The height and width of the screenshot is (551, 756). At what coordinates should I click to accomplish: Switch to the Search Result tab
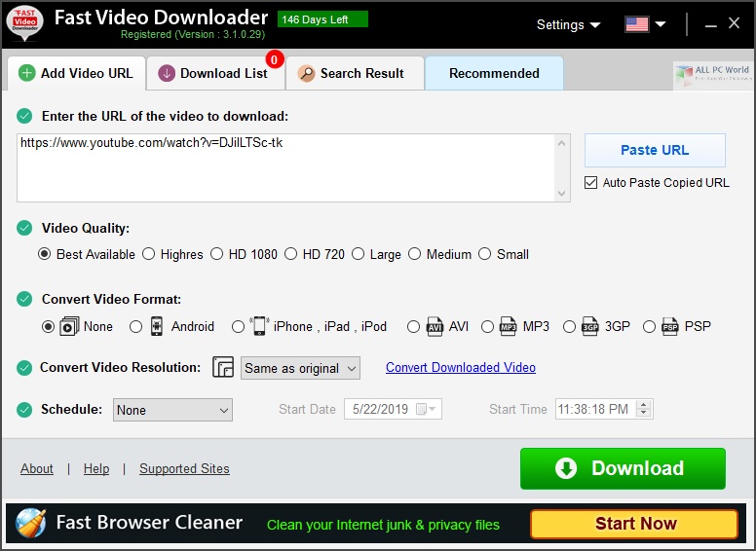(355, 73)
